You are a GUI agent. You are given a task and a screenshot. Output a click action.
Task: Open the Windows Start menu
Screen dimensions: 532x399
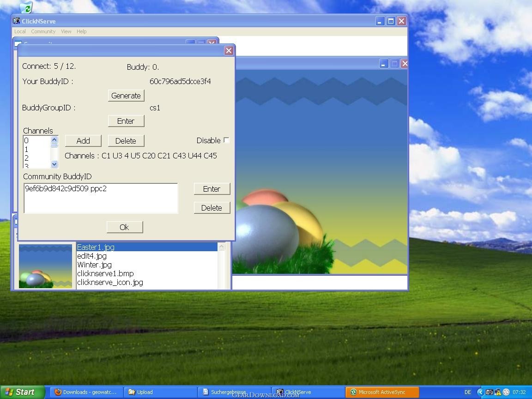[22, 392]
